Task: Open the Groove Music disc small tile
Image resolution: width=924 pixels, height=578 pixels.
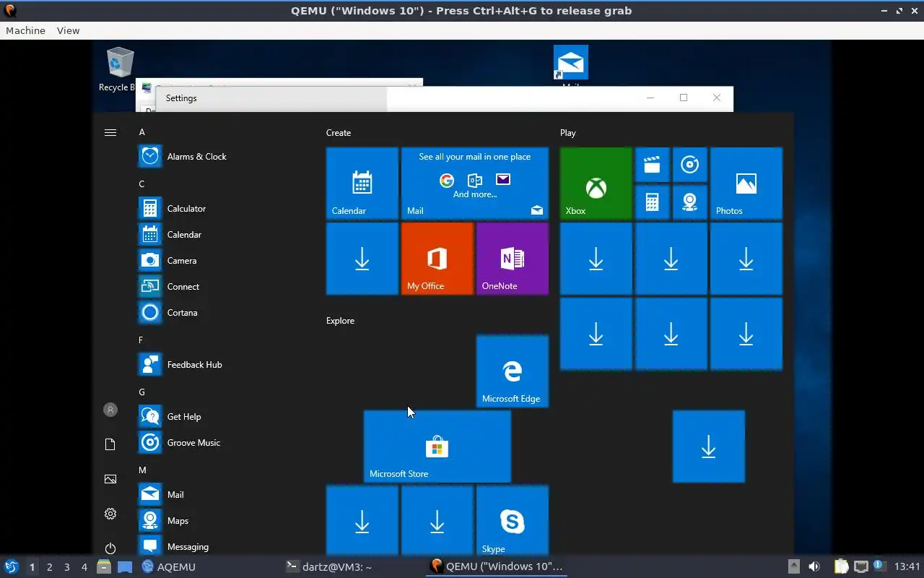Action: (x=690, y=165)
